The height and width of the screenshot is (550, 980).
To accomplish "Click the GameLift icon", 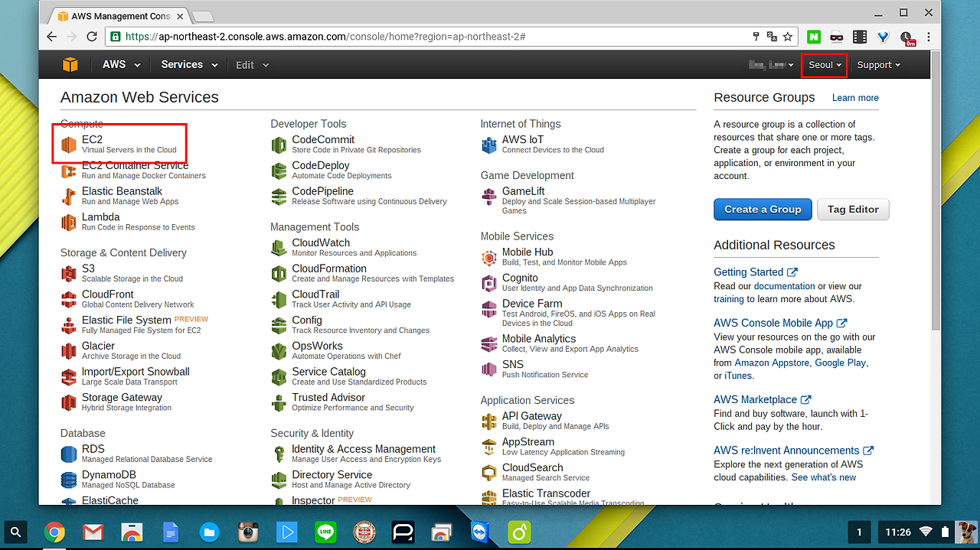I will coord(488,197).
